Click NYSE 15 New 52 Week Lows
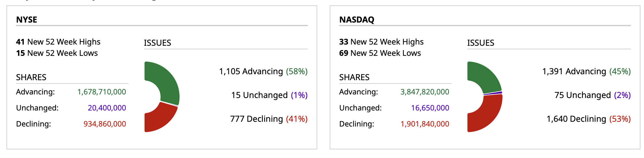Screen dimensions: 644x158 (x=57, y=53)
